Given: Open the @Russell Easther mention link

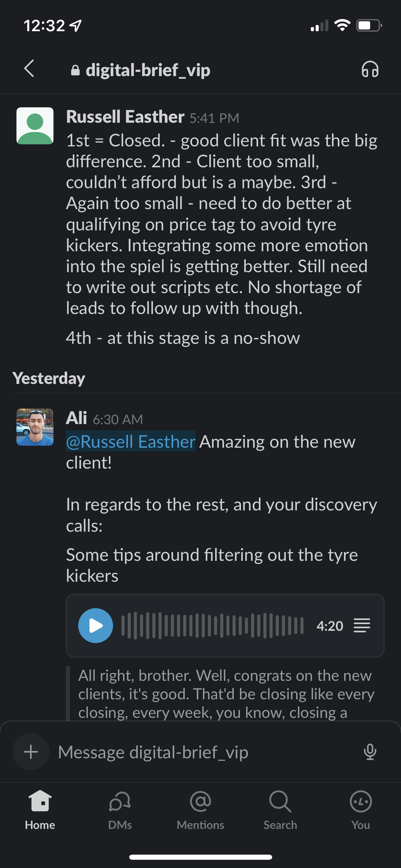Looking at the screenshot, I should [x=131, y=442].
